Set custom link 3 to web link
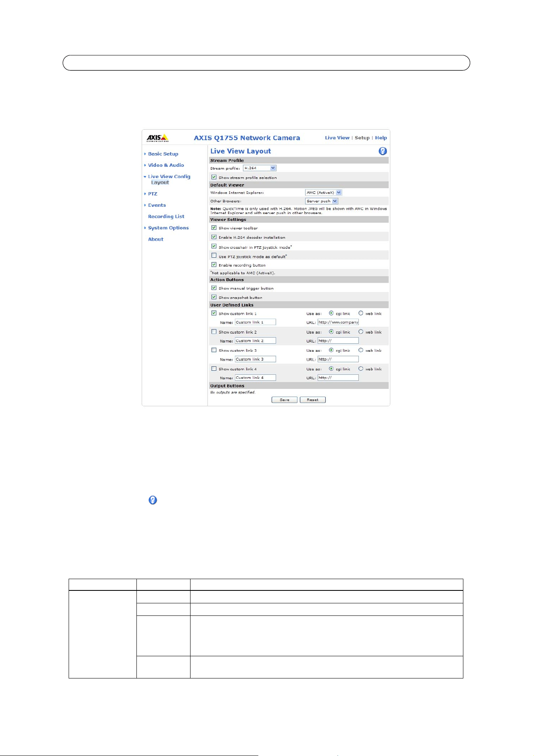The height and width of the screenshot is (756, 534). (x=361, y=350)
